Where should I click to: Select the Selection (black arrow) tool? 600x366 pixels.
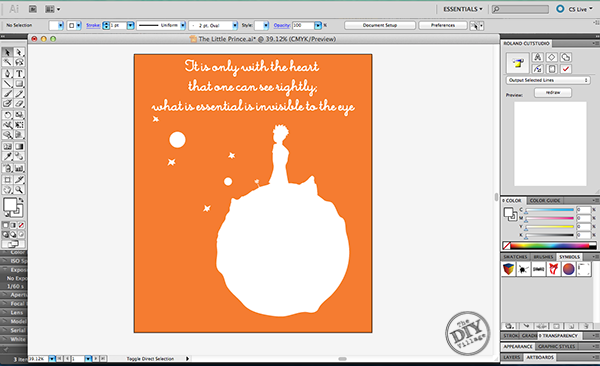7,52
